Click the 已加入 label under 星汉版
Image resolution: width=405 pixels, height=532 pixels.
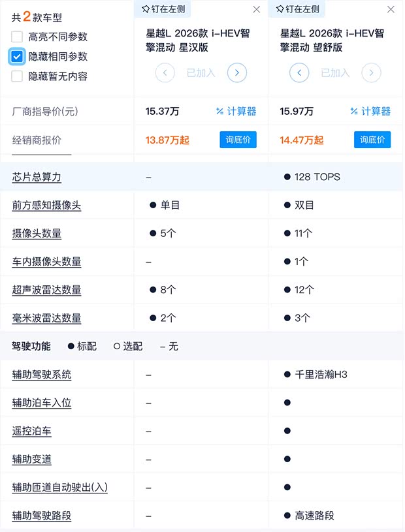tap(201, 72)
